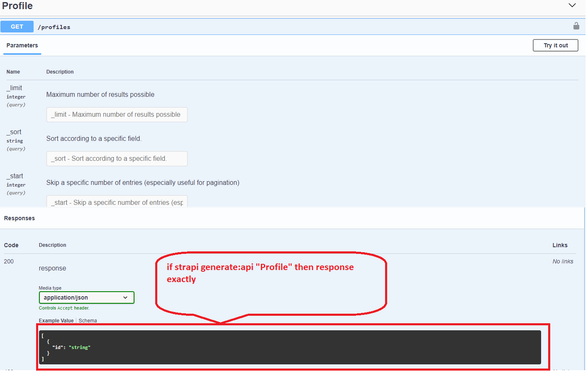This screenshot has width=588, height=376.
Task: Select the Example Value view
Action: 56,321
